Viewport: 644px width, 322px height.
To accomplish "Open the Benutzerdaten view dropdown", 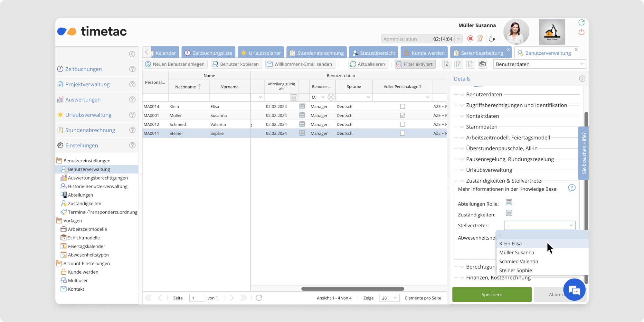I will [x=539, y=64].
